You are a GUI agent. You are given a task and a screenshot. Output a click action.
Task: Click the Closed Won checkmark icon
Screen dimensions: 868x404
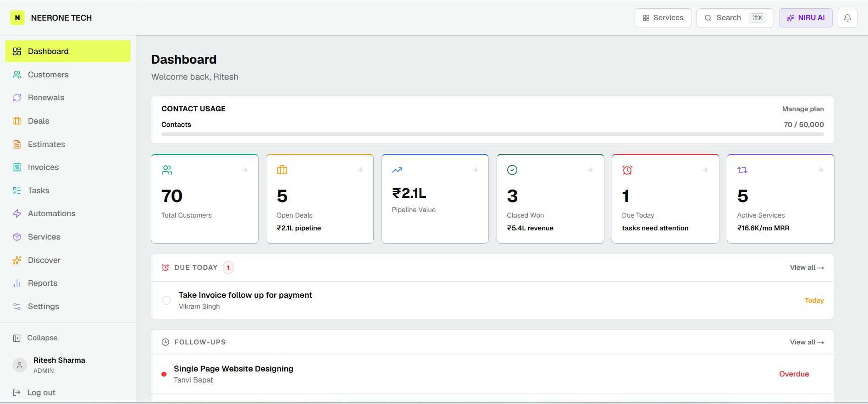tap(512, 170)
